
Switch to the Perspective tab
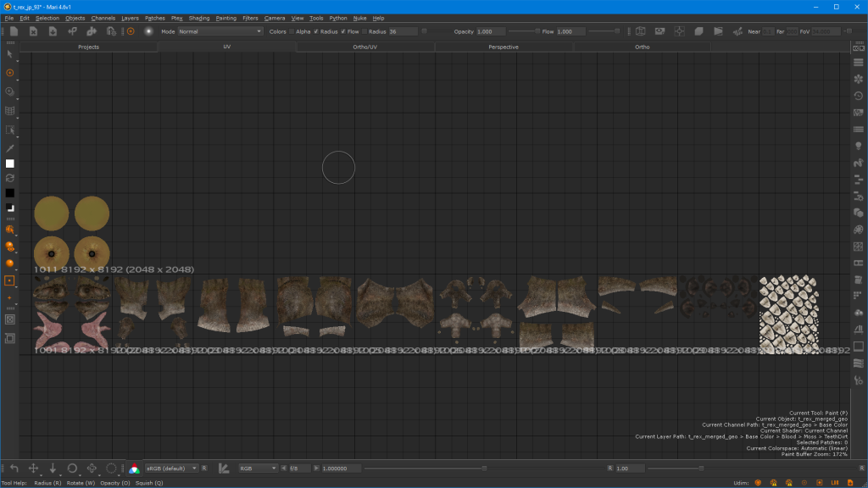[x=504, y=47]
